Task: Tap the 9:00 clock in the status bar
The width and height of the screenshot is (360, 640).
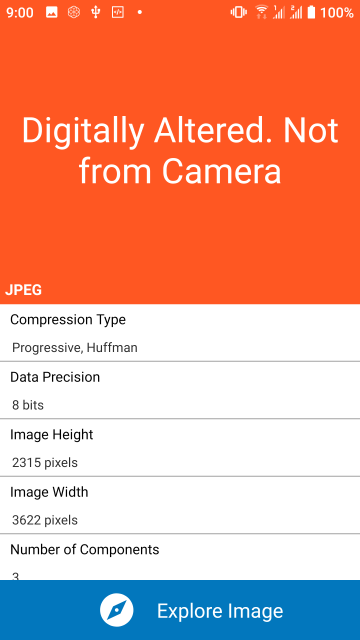Action: [x=20, y=13]
